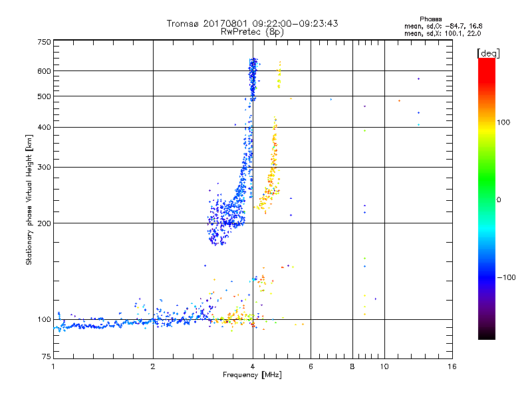Click the x-axis '6' tick label
532x399 pixels.
[311, 366]
